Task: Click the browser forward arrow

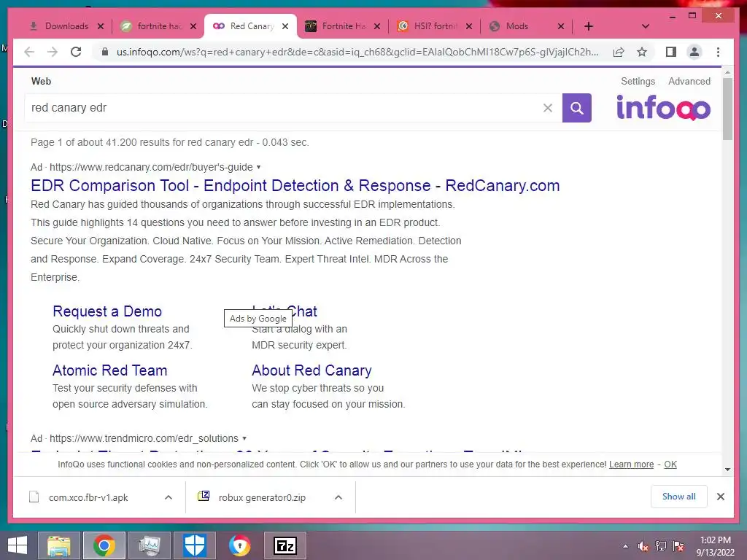Action: 53,52
